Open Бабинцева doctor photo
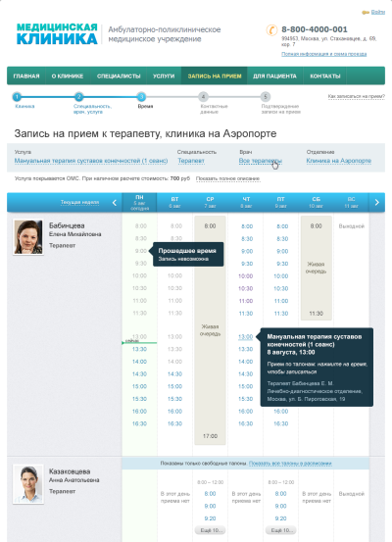 tap(28, 237)
